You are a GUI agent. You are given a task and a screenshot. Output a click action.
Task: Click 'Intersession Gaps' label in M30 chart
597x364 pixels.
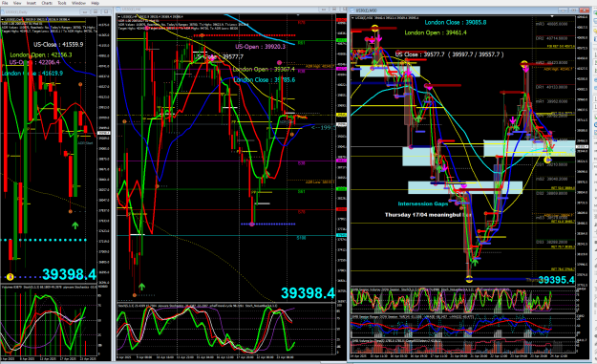point(423,203)
